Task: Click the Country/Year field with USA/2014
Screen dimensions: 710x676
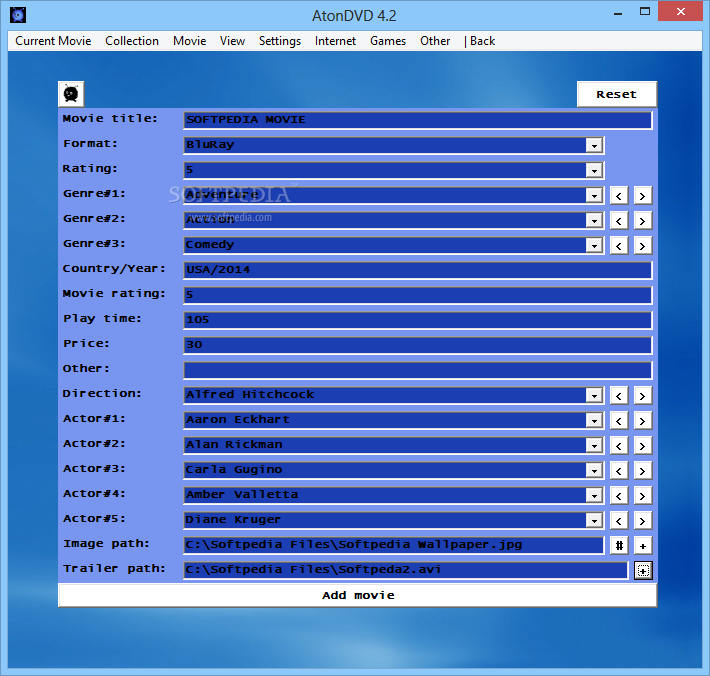Action: pyautogui.click(x=417, y=270)
